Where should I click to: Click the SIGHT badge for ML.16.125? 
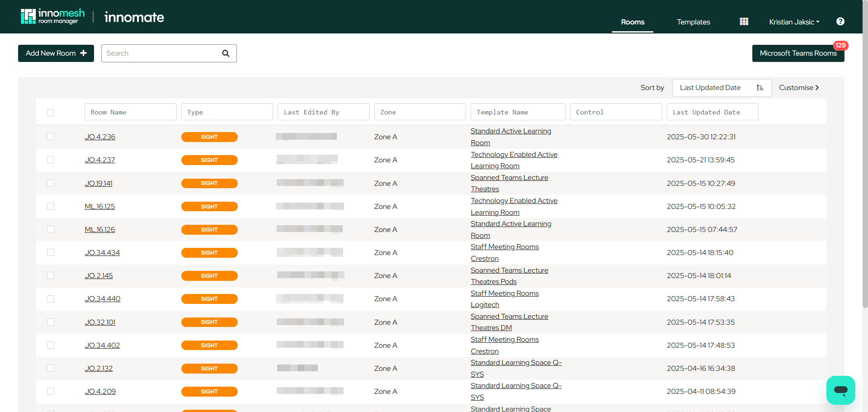tap(209, 207)
